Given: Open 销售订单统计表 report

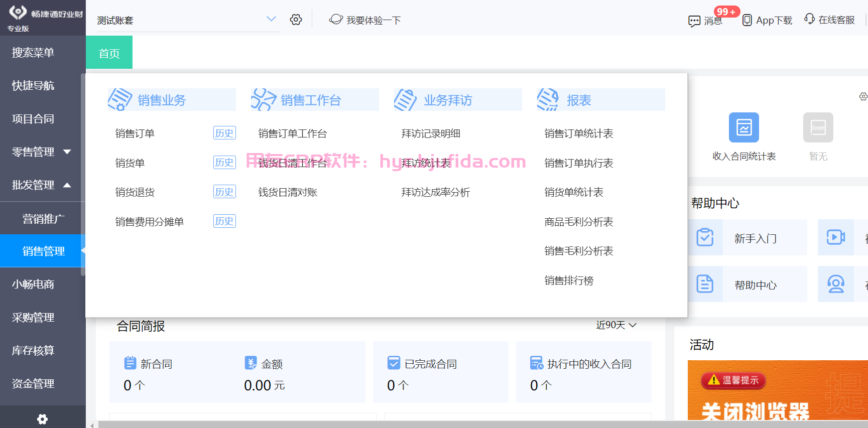Looking at the screenshot, I should pyautogui.click(x=579, y=133).
